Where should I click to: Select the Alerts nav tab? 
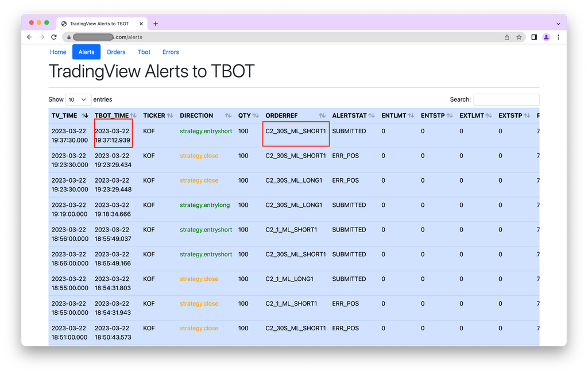click(x=86, y=52)
